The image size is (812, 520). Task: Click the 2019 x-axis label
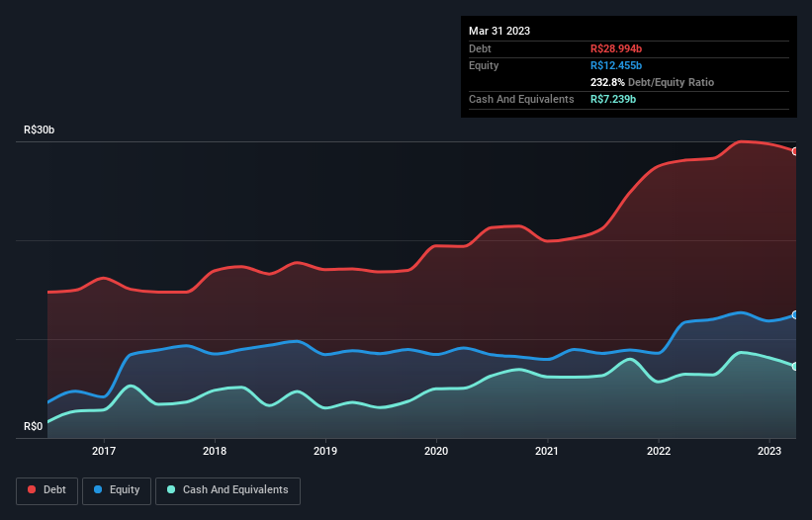(325, 451)
